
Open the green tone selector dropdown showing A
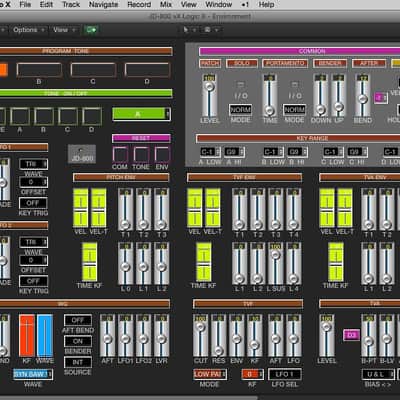click(141, 114)
